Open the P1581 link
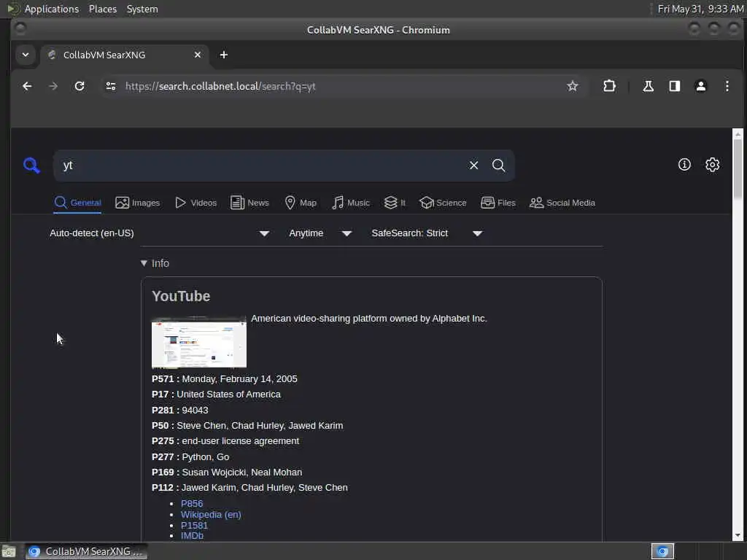This screenshot has width=747, height=560. coord(194,525)
